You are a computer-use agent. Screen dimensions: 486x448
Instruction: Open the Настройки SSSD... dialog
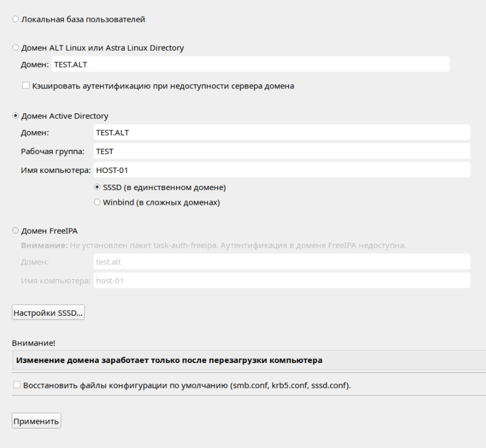[48, 312]
